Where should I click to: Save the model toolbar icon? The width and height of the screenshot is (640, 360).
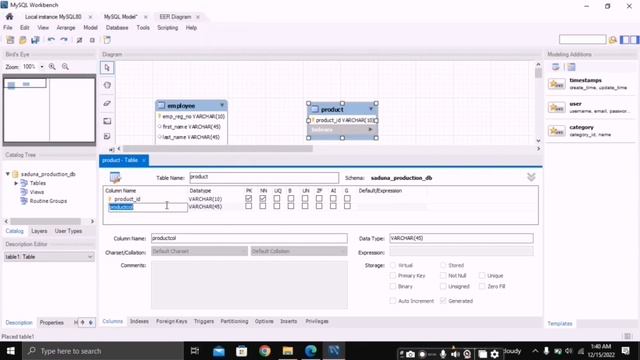tap(36, 40)
